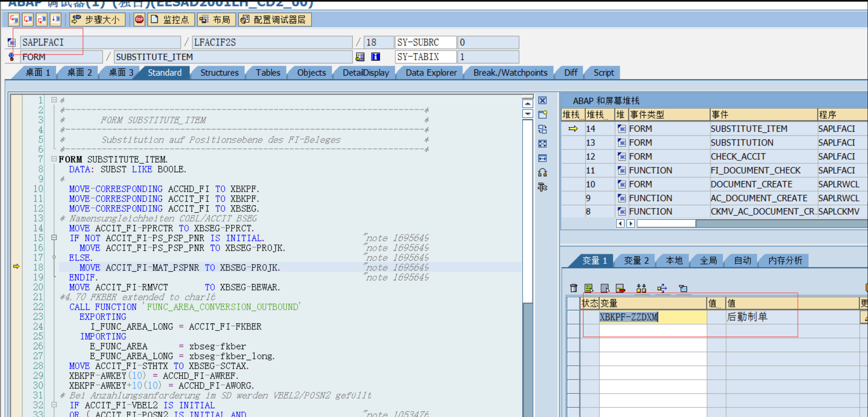Click the navigate icon in stack row 8

pyautogui.click(x=621, y=211)
